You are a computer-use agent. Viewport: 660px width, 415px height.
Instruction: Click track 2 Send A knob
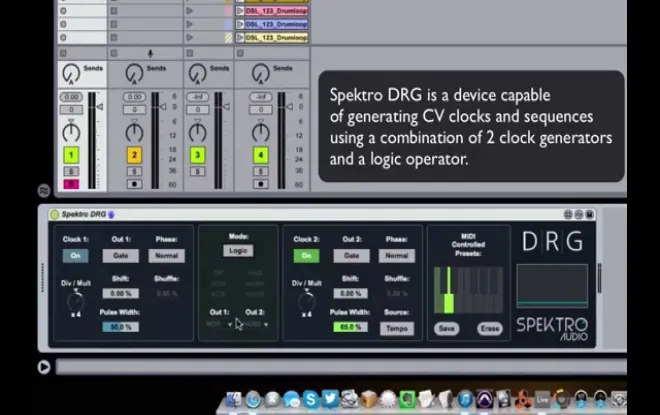pyautogui.click(x=134, y=73)
